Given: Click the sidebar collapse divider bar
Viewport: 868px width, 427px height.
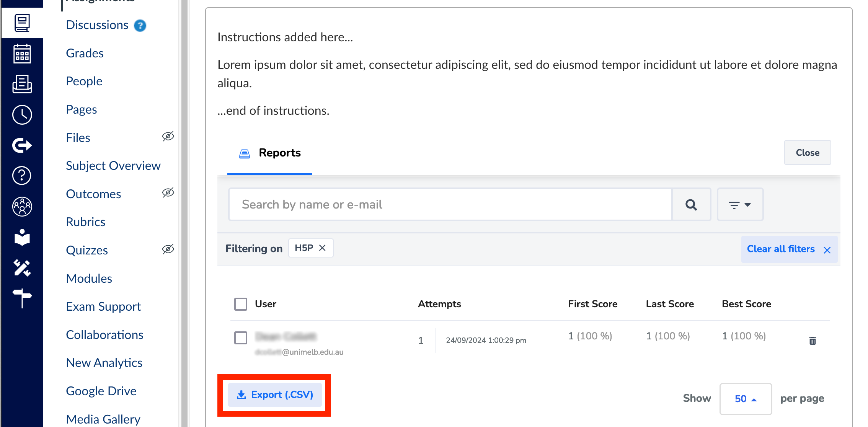Looking at the screenshot, I should tap(184, 213).
